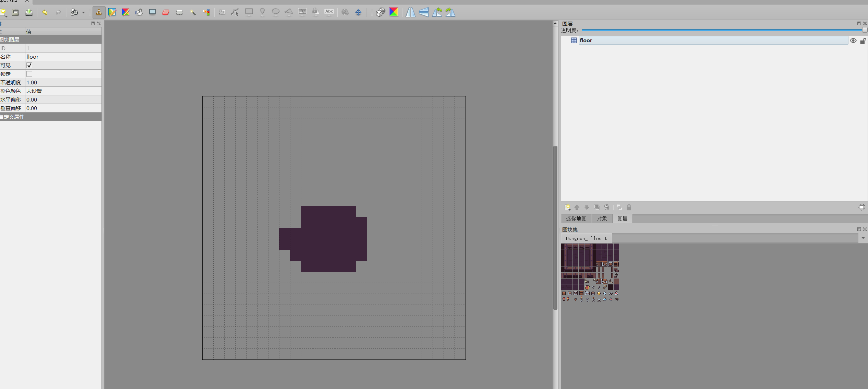The width and height of the screenshot is (868, 389).
Task: Open the tileset tabs dropdown arrow
Action: [863, 238]
